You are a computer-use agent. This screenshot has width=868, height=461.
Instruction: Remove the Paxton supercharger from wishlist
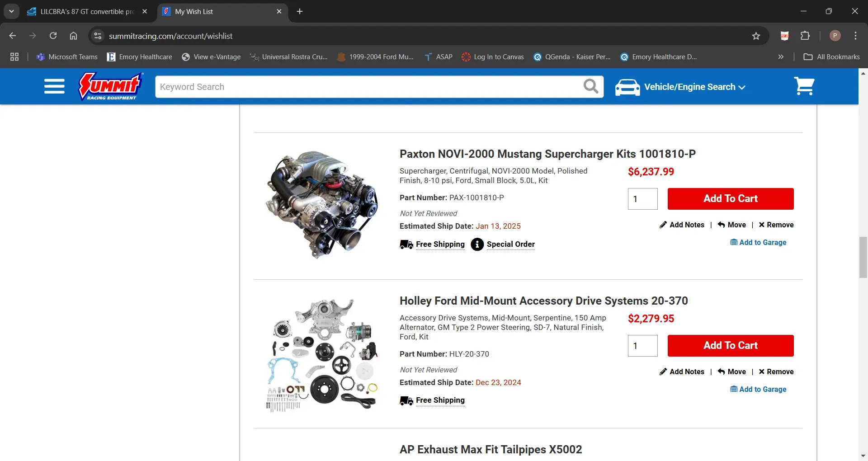tap(776, 225)
